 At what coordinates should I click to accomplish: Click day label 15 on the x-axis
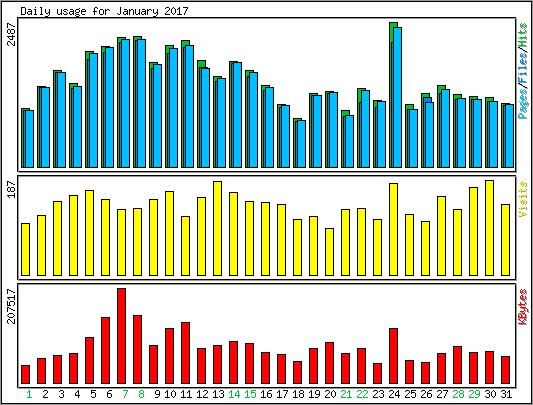(250, 394)
